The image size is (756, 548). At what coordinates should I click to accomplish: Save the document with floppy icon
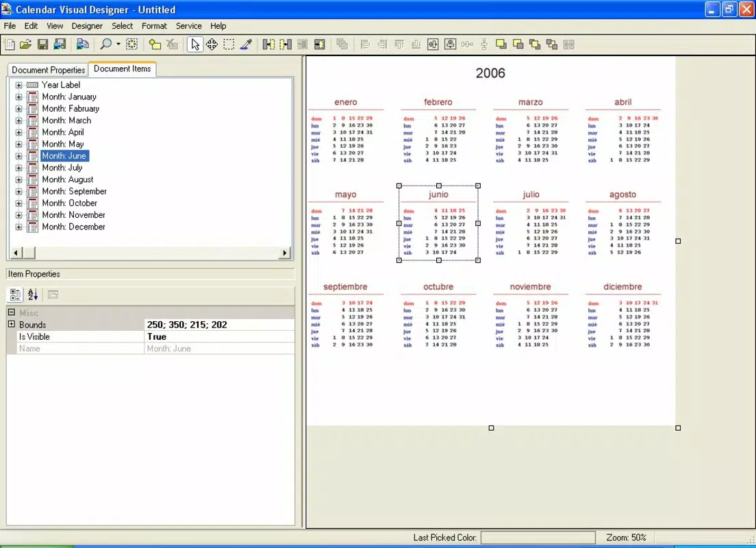click(43, 45)
